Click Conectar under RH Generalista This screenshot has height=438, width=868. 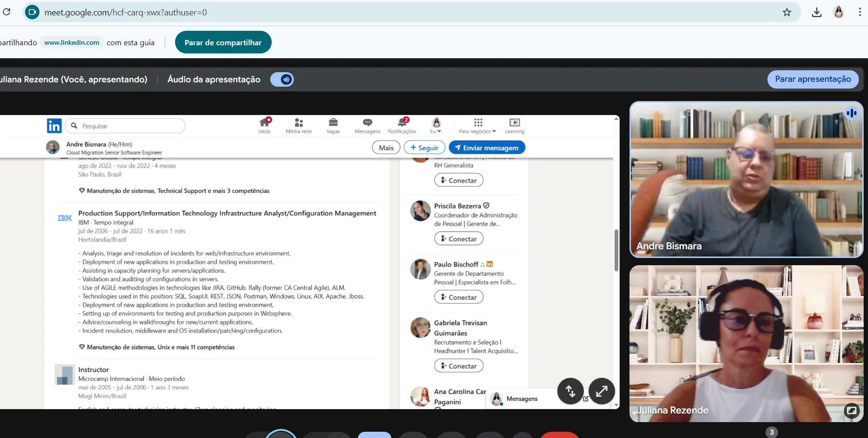point(459,180)
